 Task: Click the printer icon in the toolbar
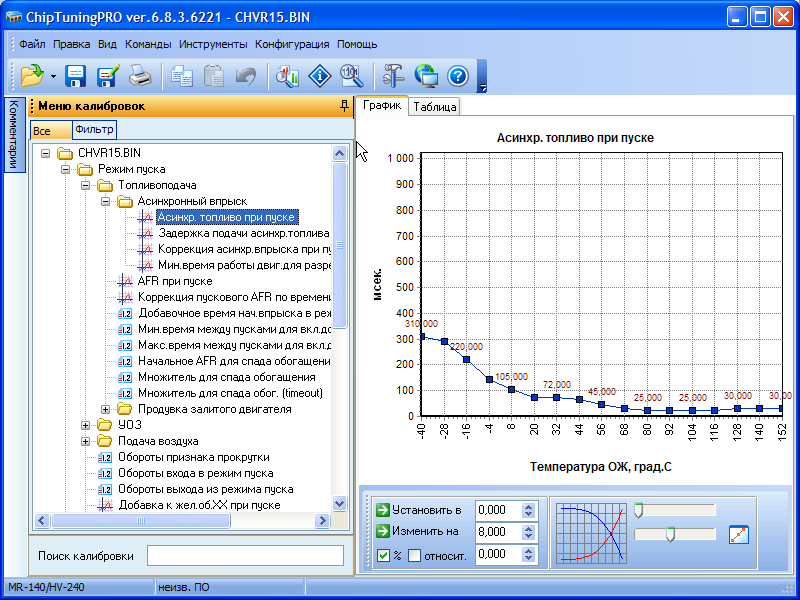[x=140, y=75]
